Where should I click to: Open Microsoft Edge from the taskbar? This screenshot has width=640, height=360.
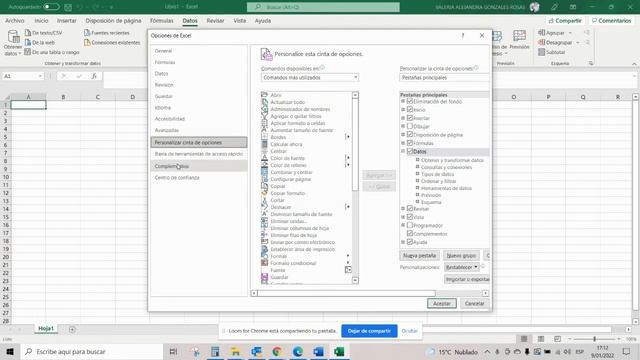298,351
